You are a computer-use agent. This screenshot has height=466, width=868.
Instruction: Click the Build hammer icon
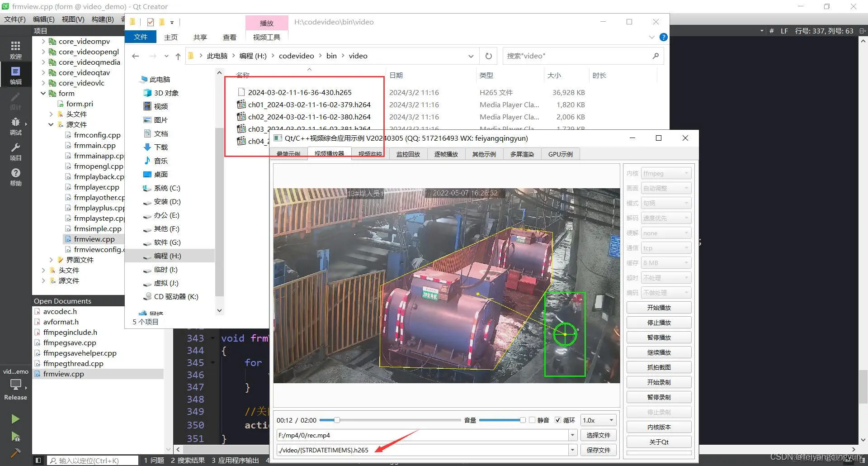point(15,453)
